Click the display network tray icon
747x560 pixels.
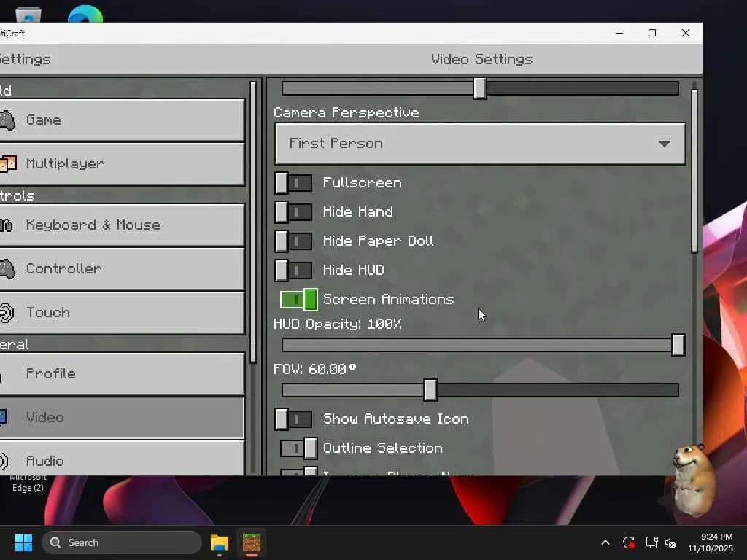(651, 542)
